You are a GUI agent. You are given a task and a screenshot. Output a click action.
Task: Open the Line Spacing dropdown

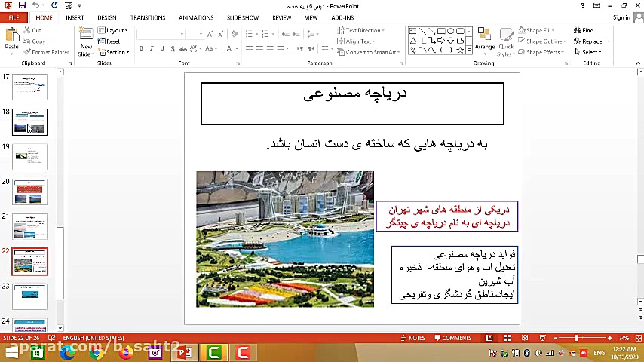pos(313,34)
